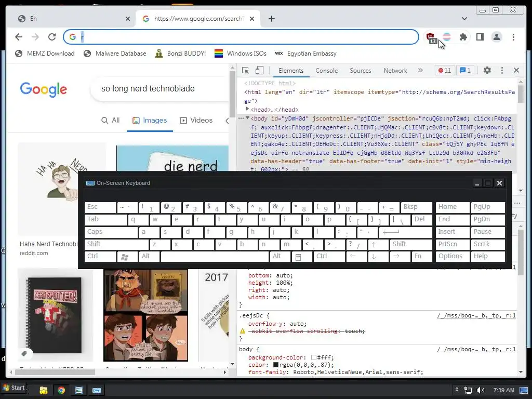Open Chrome's three-dot menu
The image size is (532, 399).
coord(513,37)
